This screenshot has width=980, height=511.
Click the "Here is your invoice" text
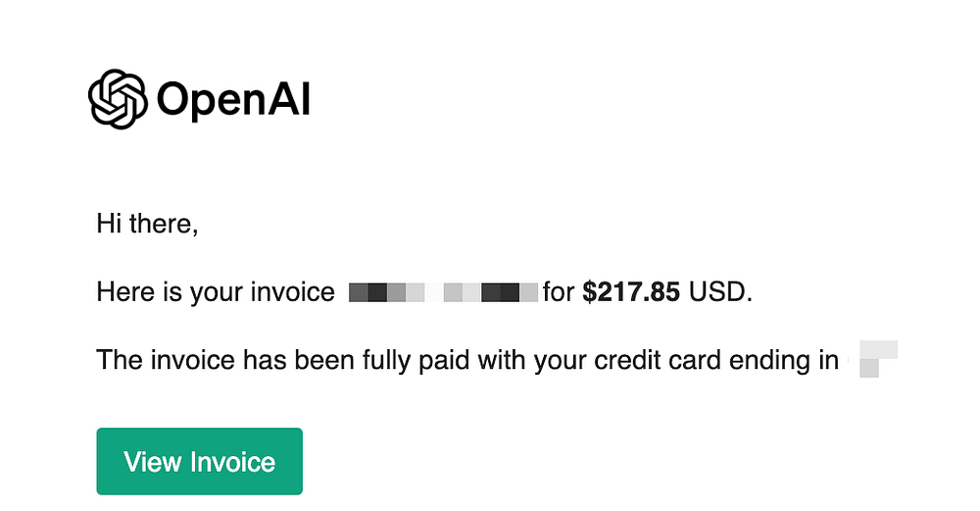(x=216, y=292)
